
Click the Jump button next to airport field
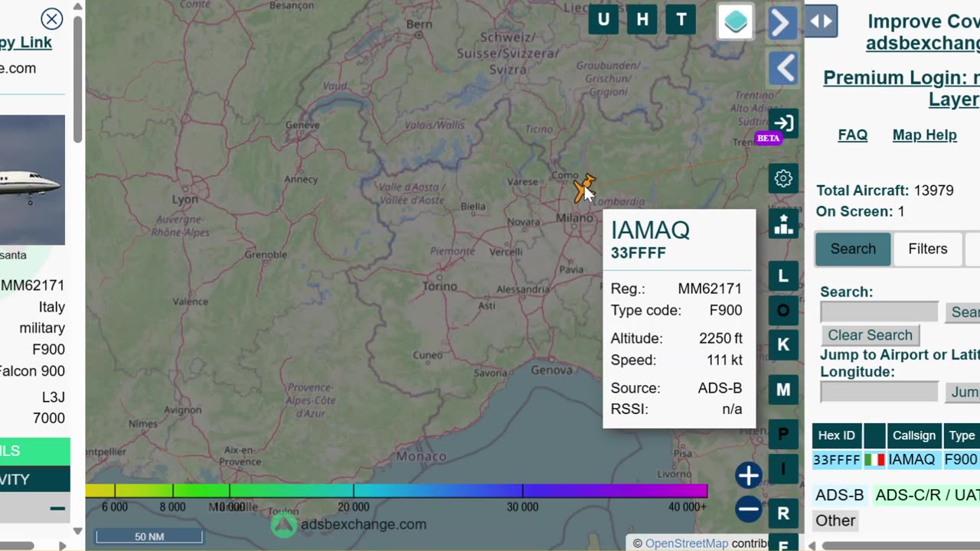[x=964, y=392]
